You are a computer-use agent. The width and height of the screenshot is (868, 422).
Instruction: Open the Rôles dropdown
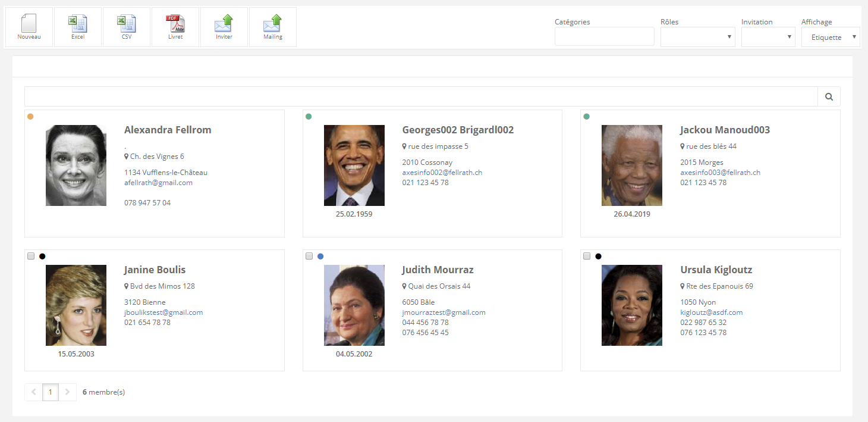tap(697, 37)
